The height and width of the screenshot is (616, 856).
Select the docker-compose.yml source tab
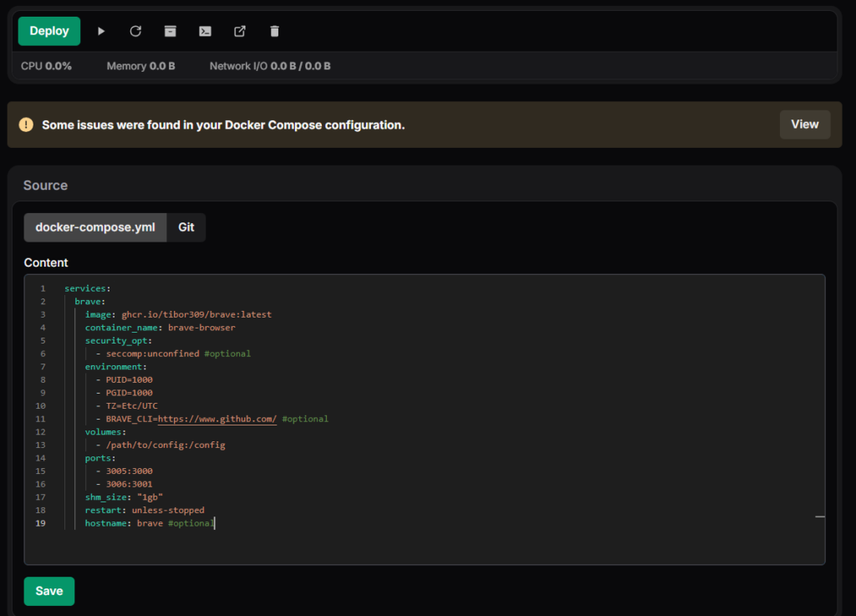coord(95,227)
